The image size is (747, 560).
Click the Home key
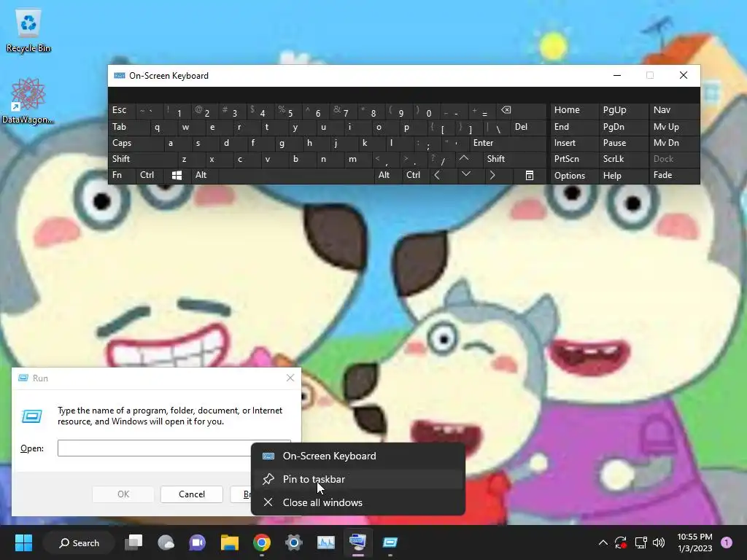pyautogui.click(x=573, y=110)
